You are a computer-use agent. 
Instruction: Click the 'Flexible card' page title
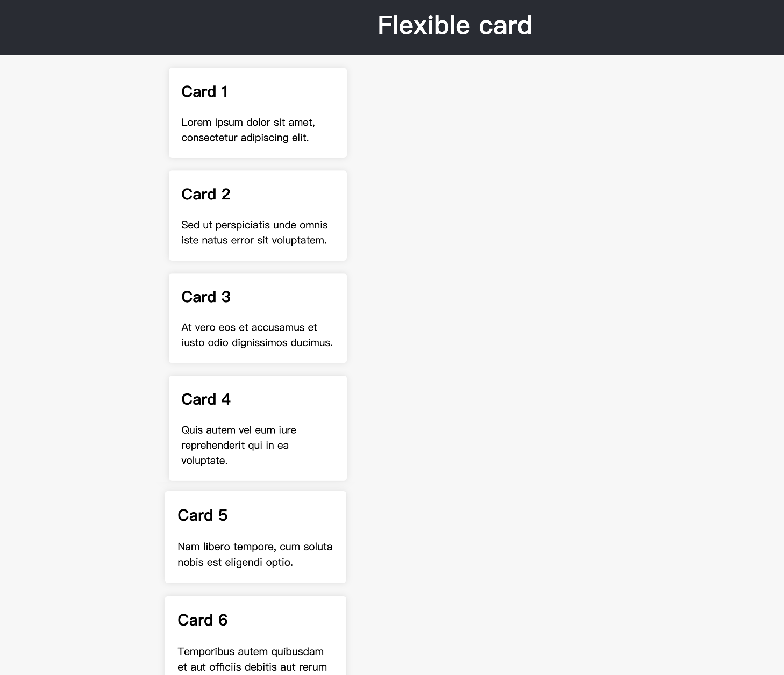[455, 26]
